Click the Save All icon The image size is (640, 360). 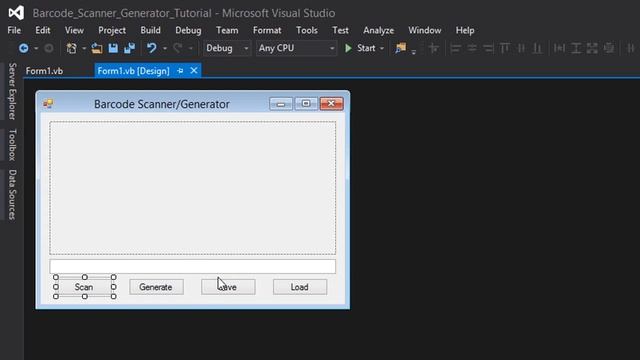point(129,48)
